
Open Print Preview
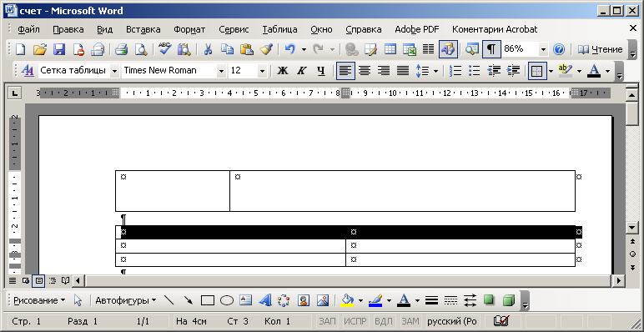[x=141, y=49]
